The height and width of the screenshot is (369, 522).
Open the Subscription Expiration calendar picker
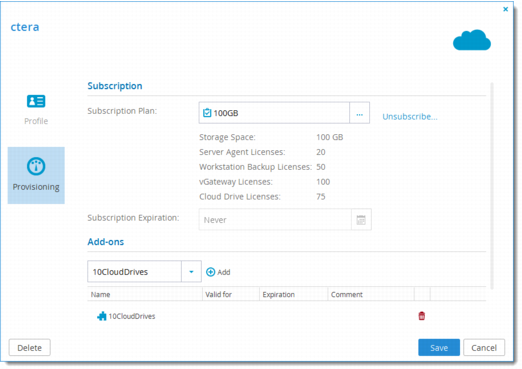coord(361,220)
